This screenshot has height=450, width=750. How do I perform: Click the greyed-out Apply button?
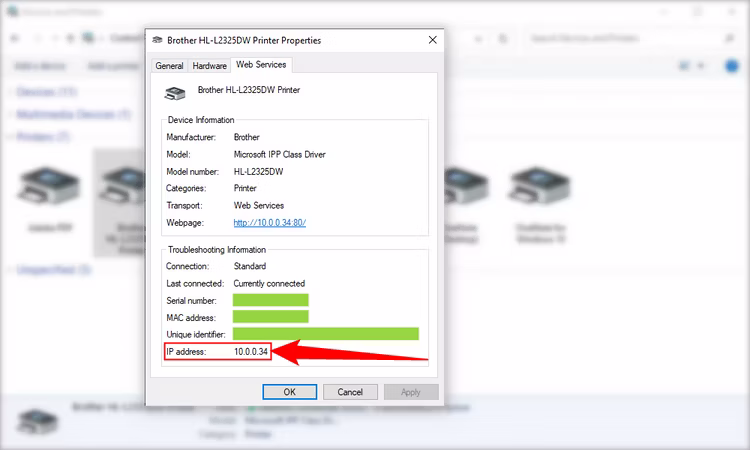pyautogui.click(x=411, y=392)
